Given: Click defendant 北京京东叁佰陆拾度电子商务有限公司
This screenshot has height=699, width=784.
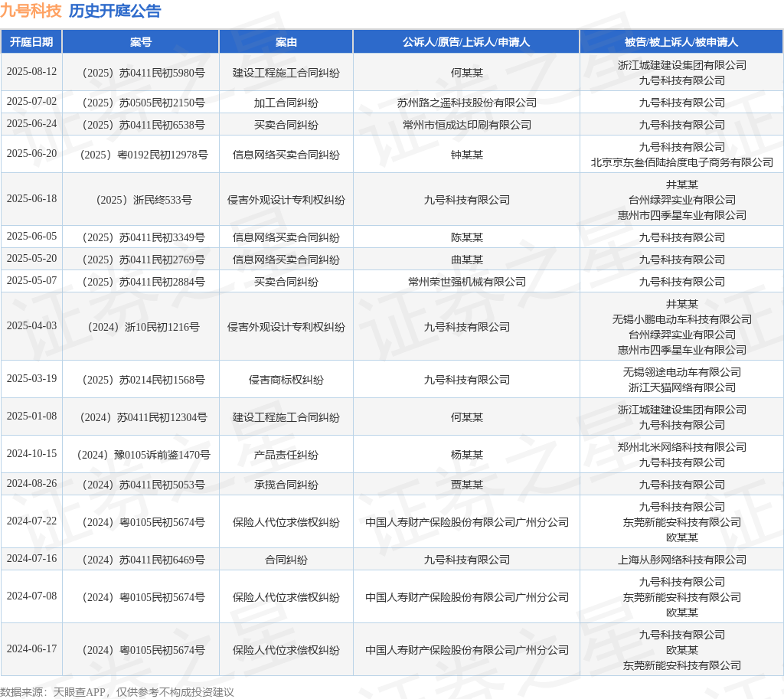Looking at the screenshot, I should (682, 162).
